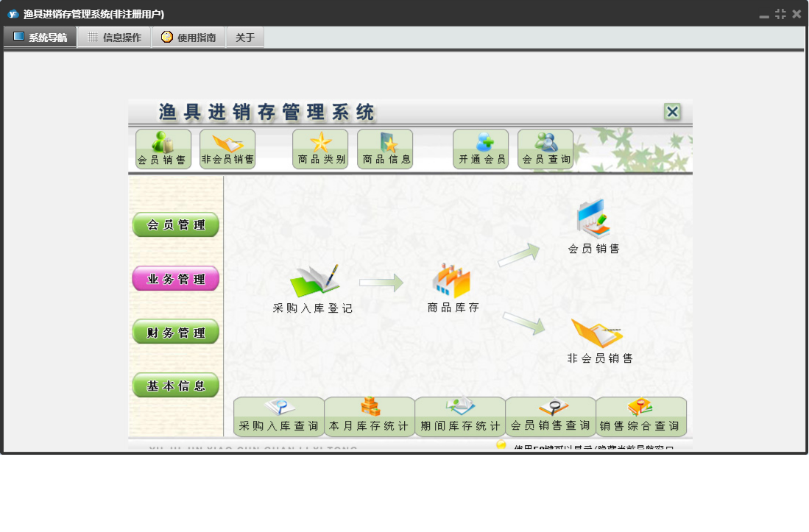Open 商品信息 book icon

click(385, 149)
